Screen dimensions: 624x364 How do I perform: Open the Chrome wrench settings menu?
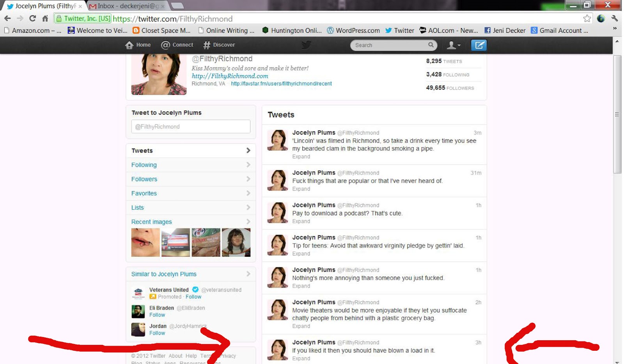(615, 18)
